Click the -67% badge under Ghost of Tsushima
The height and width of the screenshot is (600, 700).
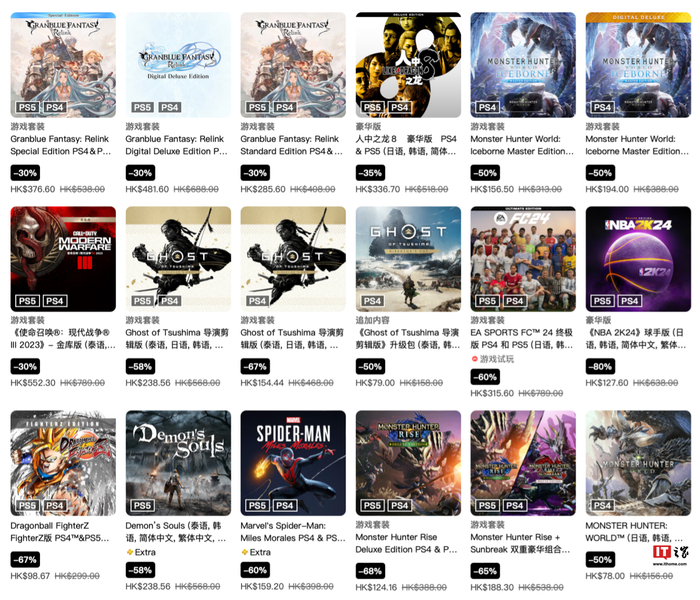[255, 367]
